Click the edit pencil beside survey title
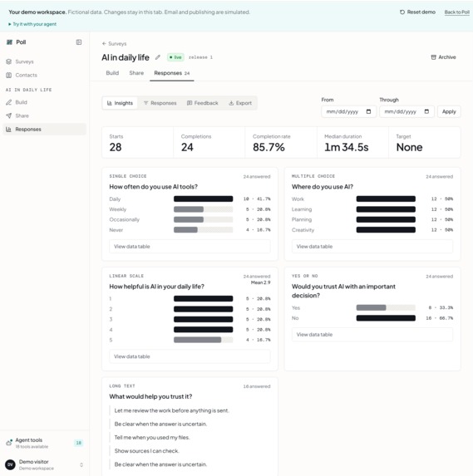The image size is (473, 476). (x=158, y=57)
